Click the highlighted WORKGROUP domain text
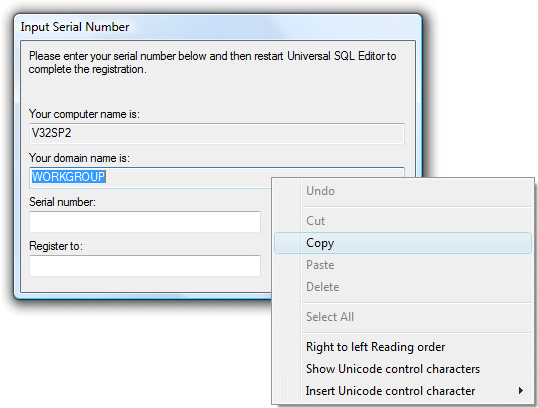The height and width of the screenshot is (408, 538). (69, 177)
